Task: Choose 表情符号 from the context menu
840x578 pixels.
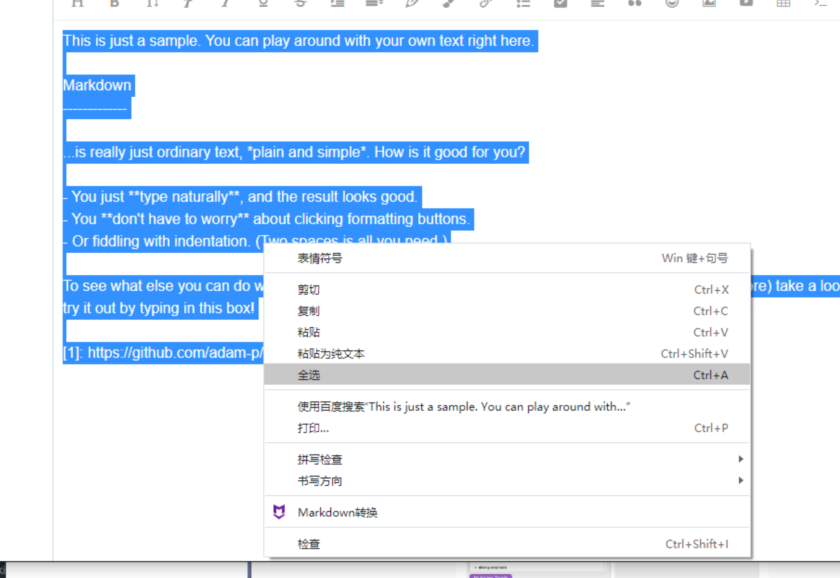Action: coord(320,258)
